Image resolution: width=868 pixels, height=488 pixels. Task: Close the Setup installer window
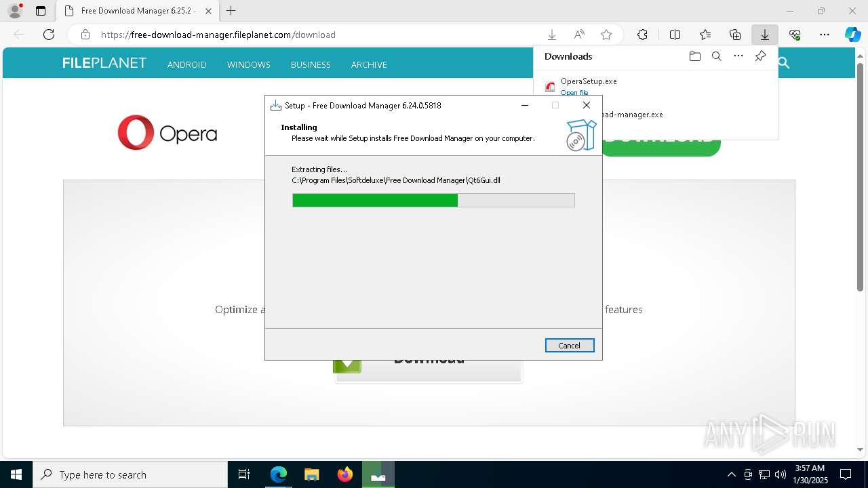[x=587, y=105]
